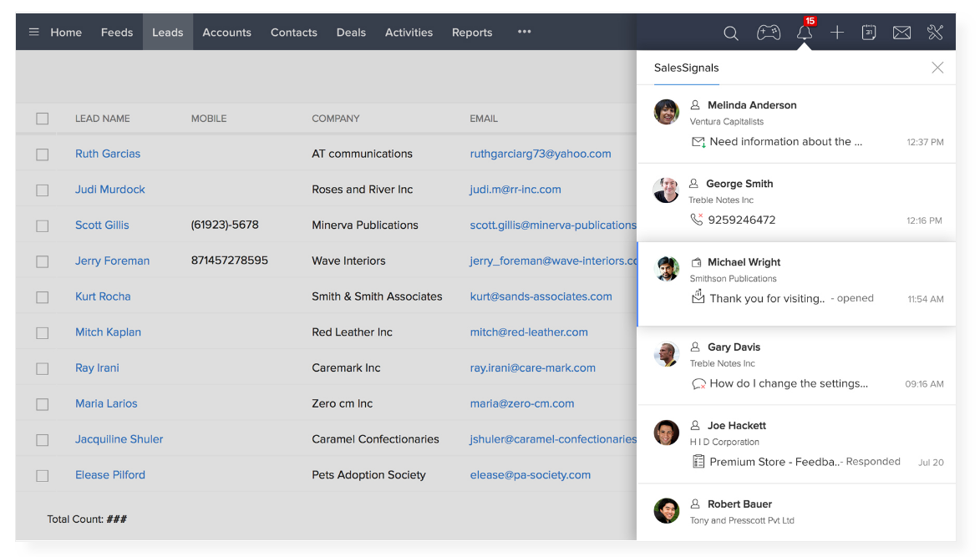
Task: Open the Deals tab
Action: click(x=351, y=33)
